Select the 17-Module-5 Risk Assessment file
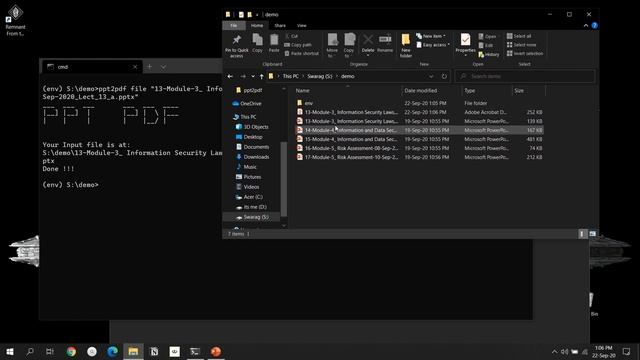The height and width of the screenshot is (360, 640). 419,157
